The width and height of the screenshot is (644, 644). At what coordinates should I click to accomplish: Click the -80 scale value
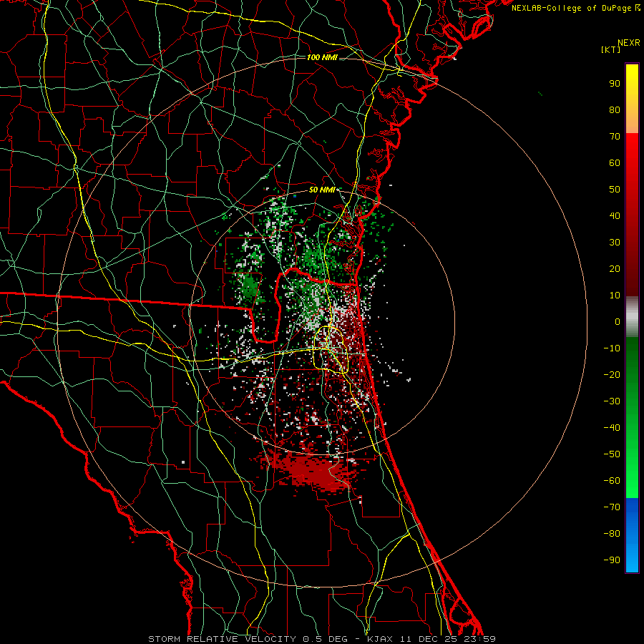pos(612,534)
